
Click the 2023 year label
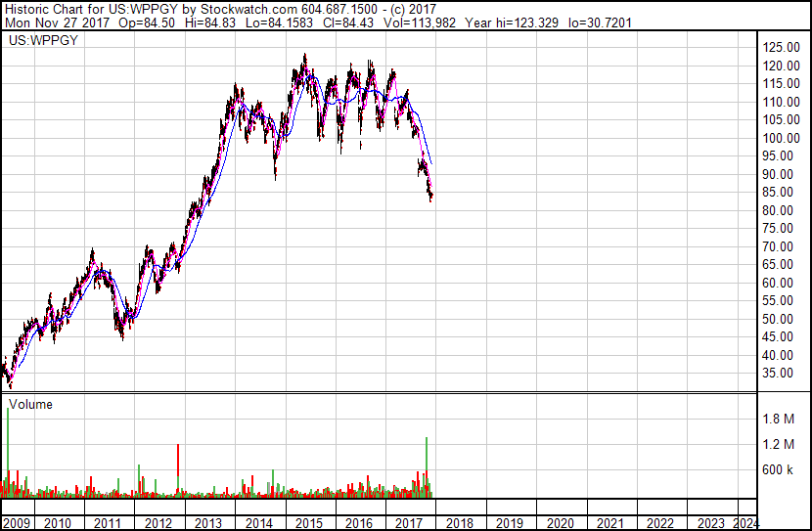(711, 523)
